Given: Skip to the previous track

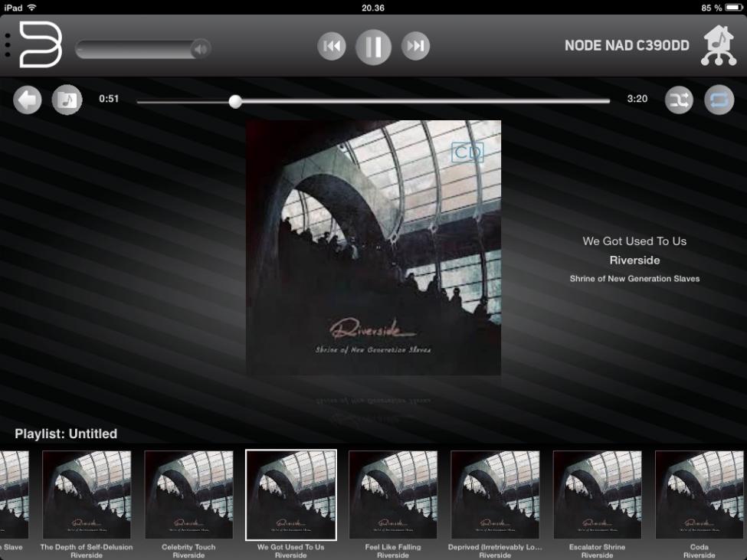Looking at the screenshot, I should point(332,46).
